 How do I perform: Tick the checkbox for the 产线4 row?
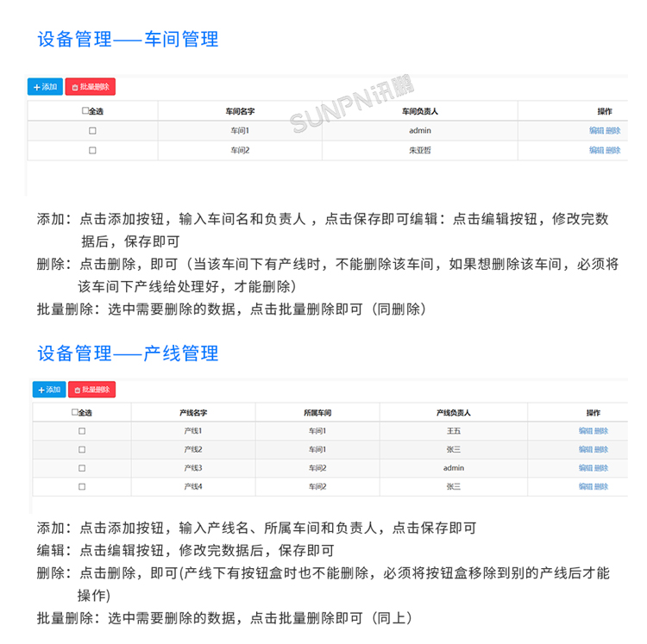point(82,487)
